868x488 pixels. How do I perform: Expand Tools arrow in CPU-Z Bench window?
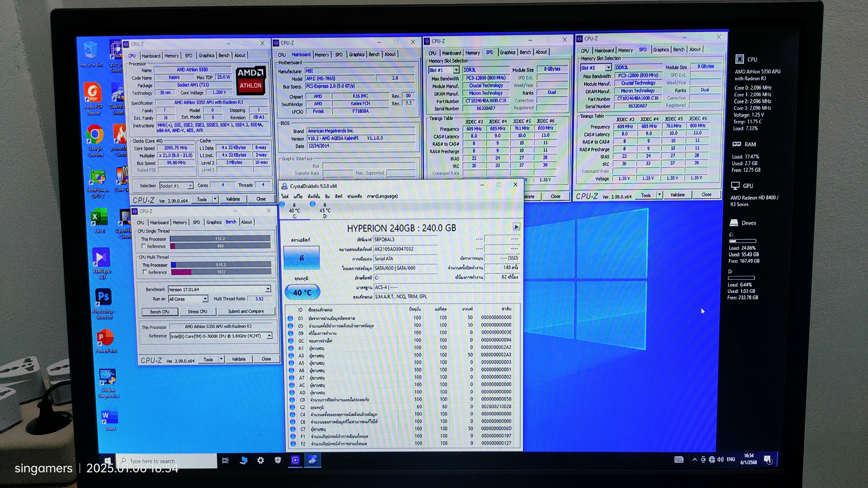pyautogui.click(x=221, y=359)
